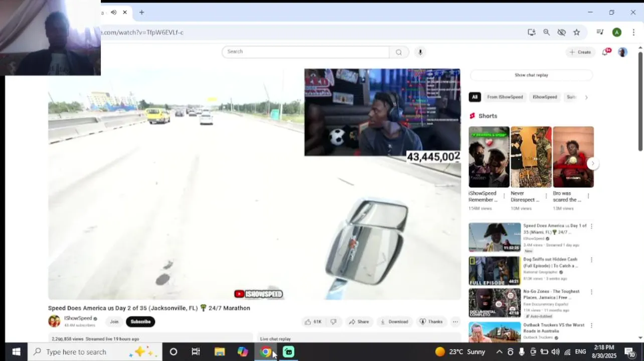
Task: Close the current Chrome tab
Action: (x=125, y=13)
